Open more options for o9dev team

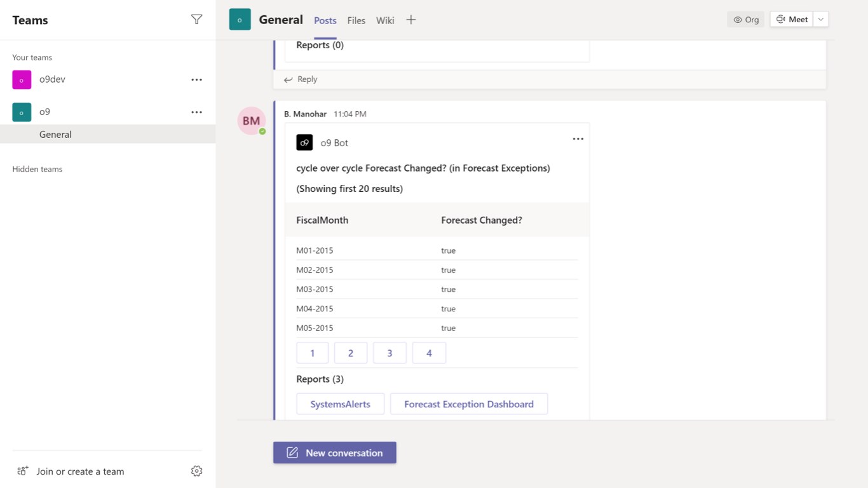[x=196, y=79]
